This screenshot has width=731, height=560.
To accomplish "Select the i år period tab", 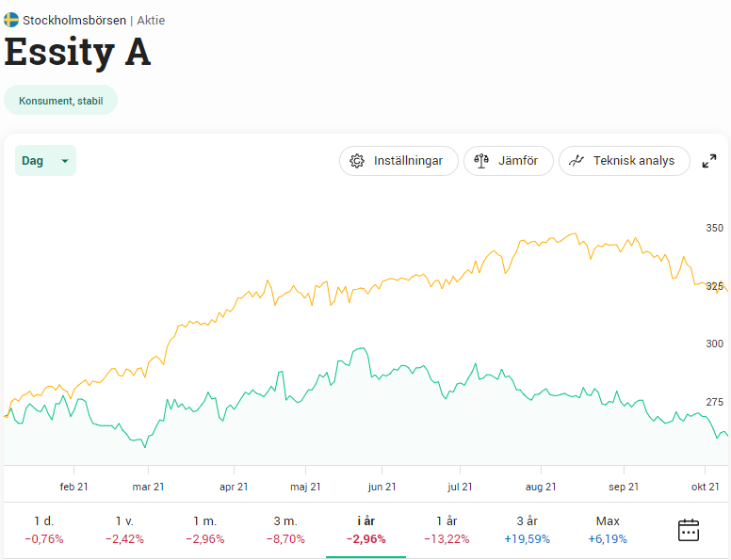I will coord(365,530).
